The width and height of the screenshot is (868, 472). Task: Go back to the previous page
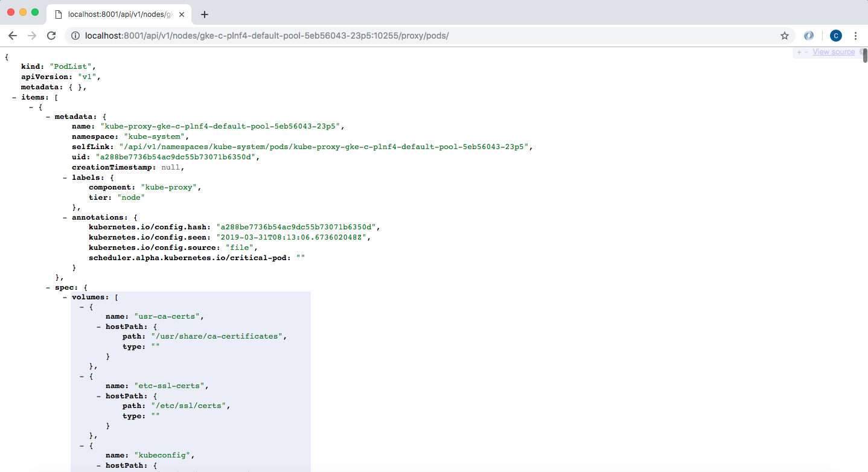pos(13,36)
